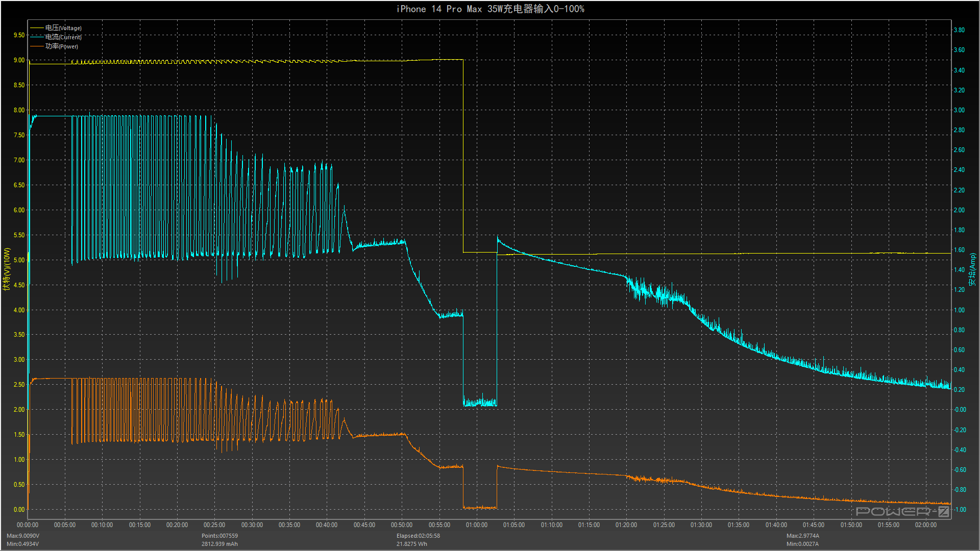Click the Min:0.0027A status value

click(x=802, y=544)
